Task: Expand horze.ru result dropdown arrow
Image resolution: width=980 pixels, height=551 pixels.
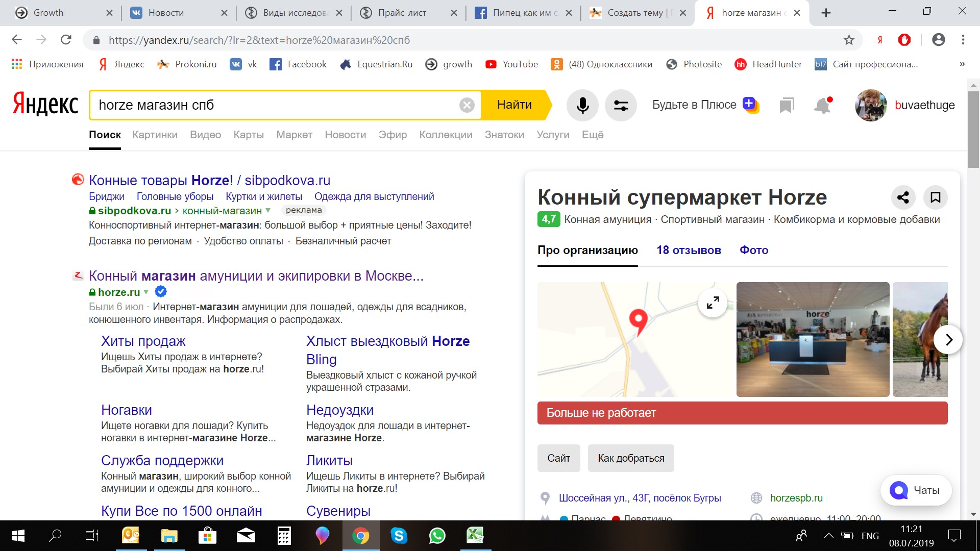Action: [x=146, y=292]
